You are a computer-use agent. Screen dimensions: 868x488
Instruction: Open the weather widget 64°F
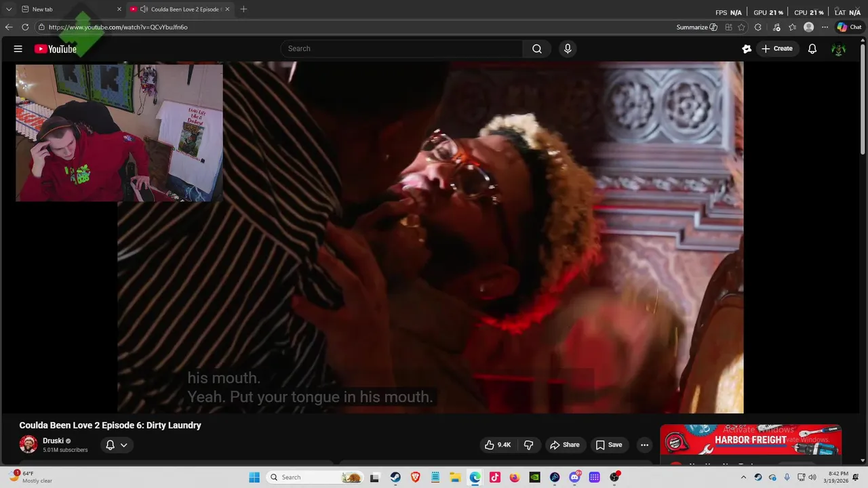(x=31, y=477)
